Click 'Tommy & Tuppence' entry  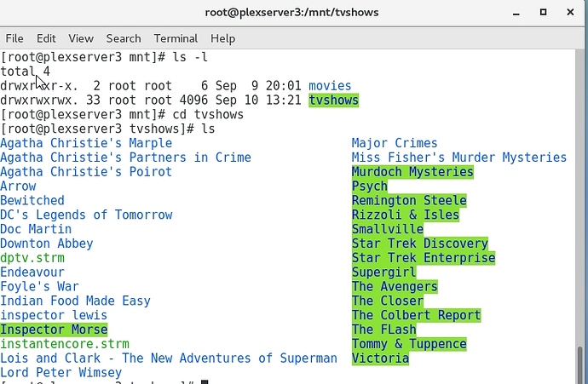(409, 344)
